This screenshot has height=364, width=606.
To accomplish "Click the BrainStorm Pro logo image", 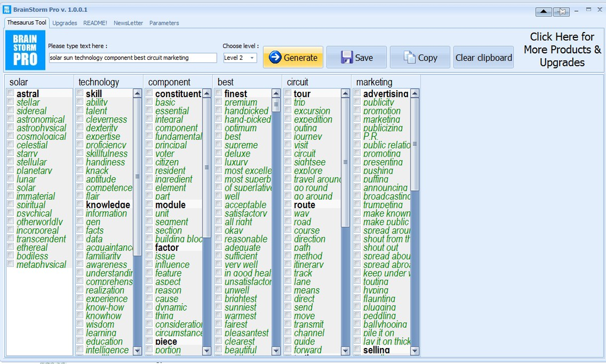I will (25, 50).
